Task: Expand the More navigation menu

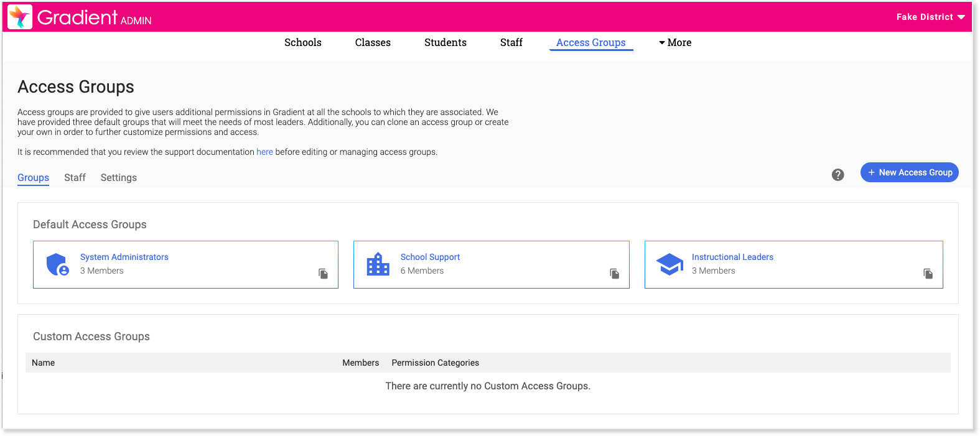Action: (x=675, y=42)
